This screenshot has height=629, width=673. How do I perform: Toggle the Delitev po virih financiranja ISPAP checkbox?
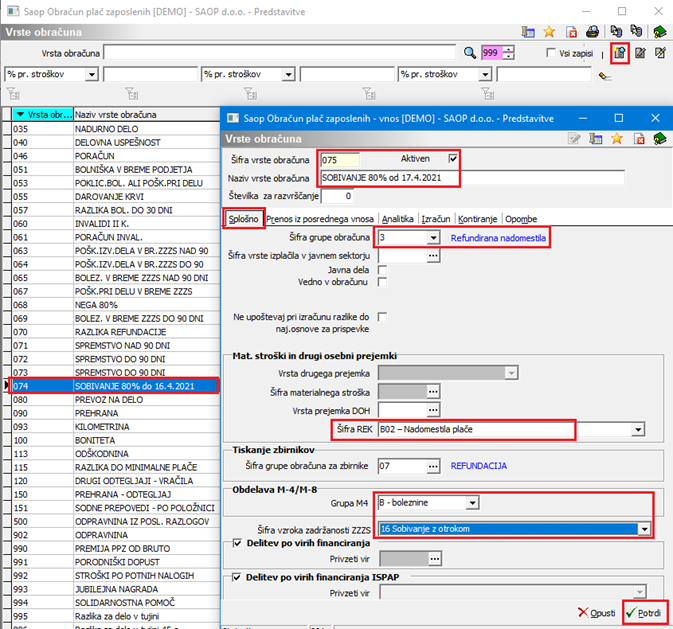tap(236, 577)
